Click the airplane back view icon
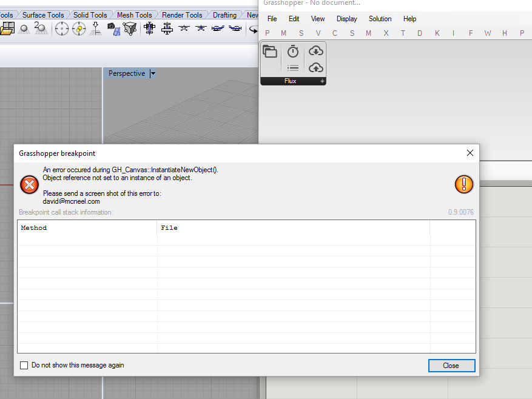The width and height of the screenshot is (532, 399). click(x=201, y=28)
